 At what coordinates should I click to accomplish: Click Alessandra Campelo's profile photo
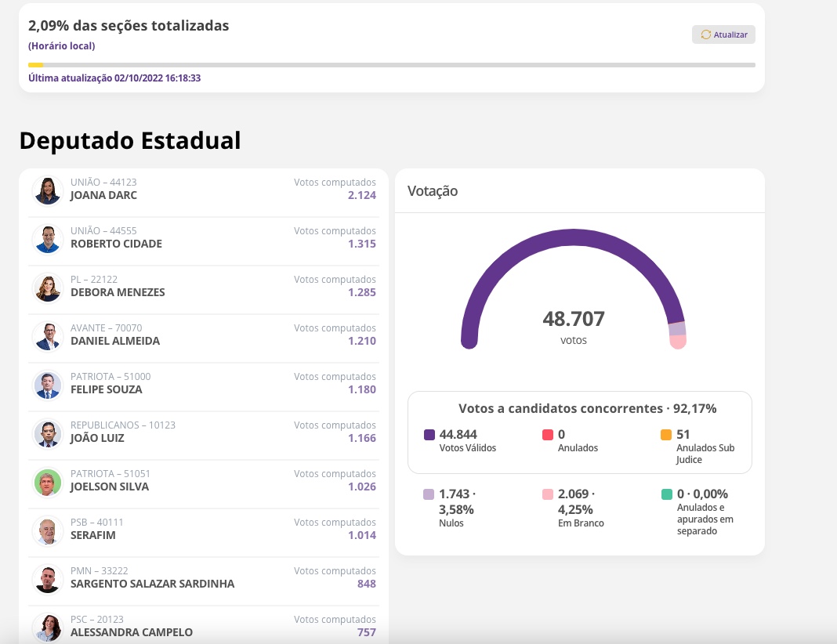click(x=48, y=628)
